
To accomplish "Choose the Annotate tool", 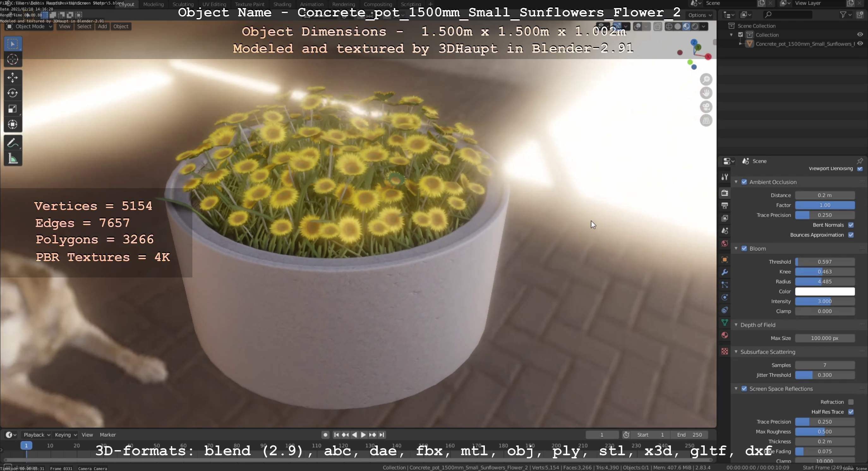I will (x=13, y=143).
